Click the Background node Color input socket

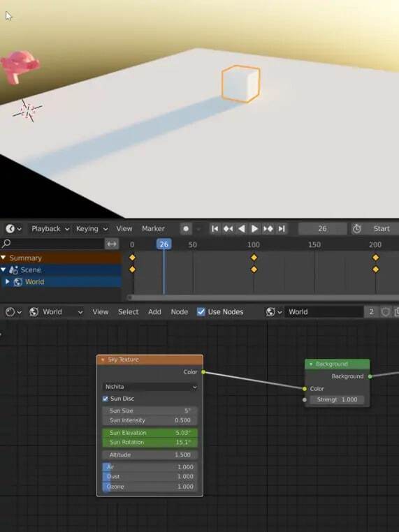point(305,389)
